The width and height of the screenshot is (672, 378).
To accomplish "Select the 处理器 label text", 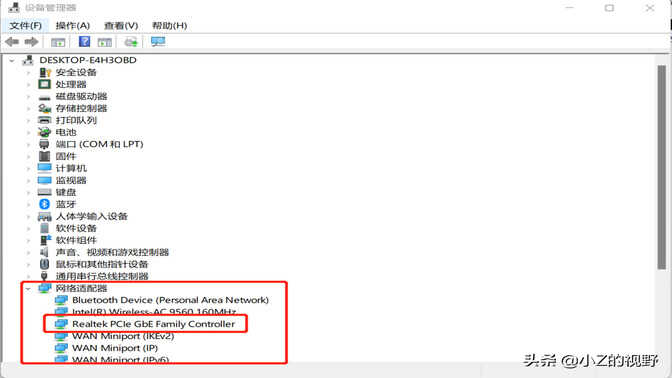I will coord(71,84).
